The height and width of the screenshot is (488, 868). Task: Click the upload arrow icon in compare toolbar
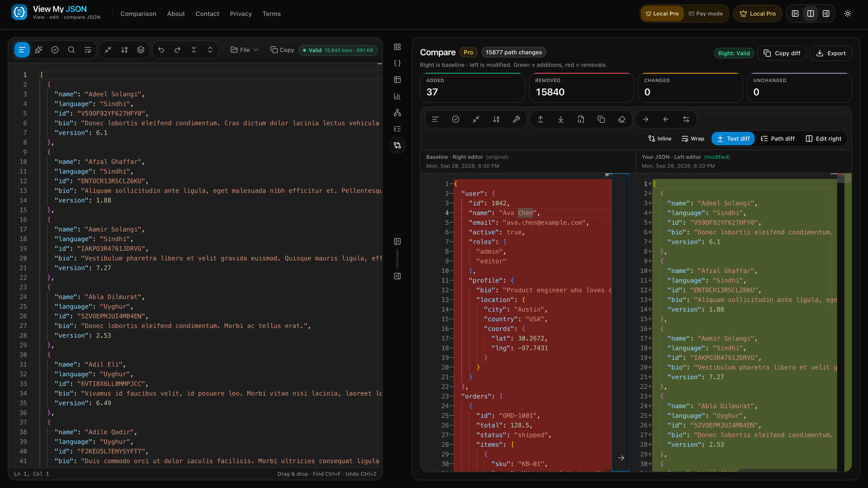[x=541, y=119]
